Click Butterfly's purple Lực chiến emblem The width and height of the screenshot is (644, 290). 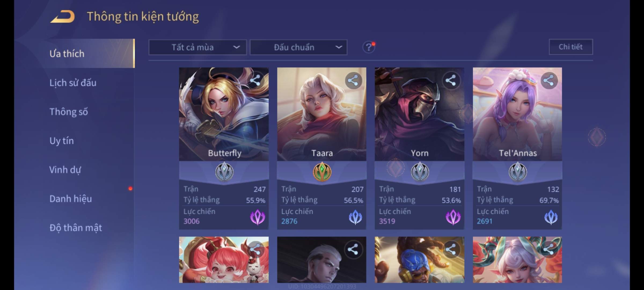pos(258,217)
